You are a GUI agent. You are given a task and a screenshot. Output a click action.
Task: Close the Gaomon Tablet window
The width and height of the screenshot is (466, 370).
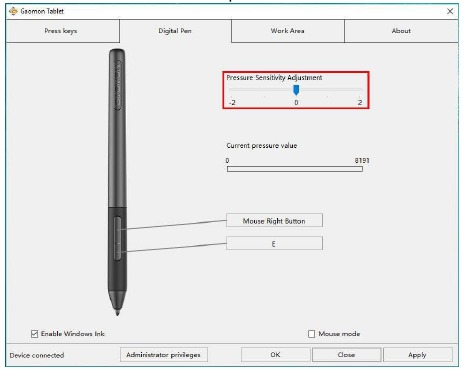tap(450, 11)
